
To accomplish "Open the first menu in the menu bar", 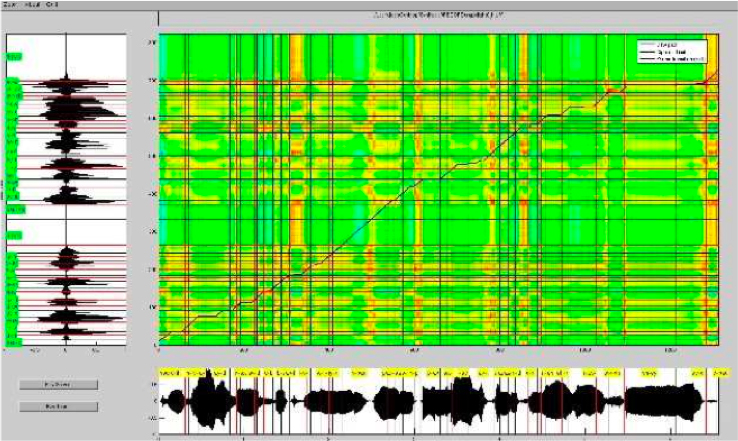I will pos(10,5).
